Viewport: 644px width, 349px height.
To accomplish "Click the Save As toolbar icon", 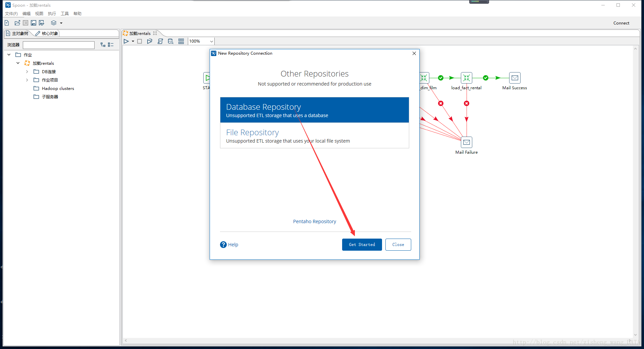I will [42, 23].
